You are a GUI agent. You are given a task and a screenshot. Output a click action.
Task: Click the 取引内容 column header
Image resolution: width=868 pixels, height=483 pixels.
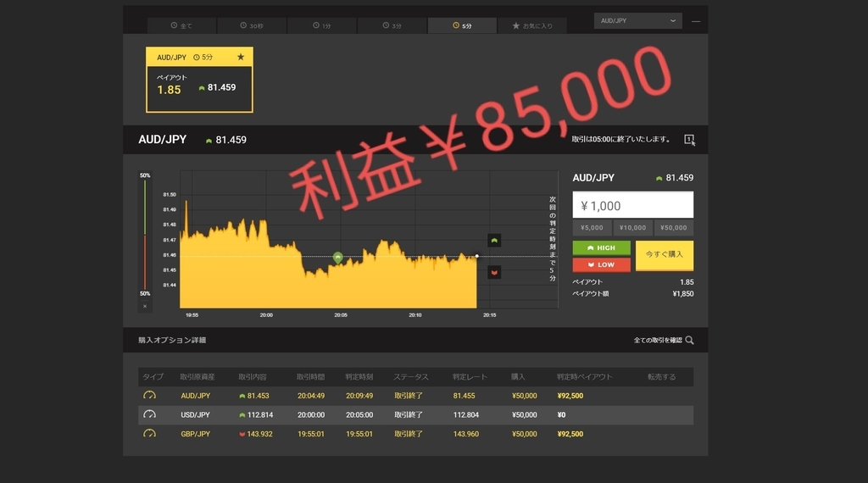(253, 377)
